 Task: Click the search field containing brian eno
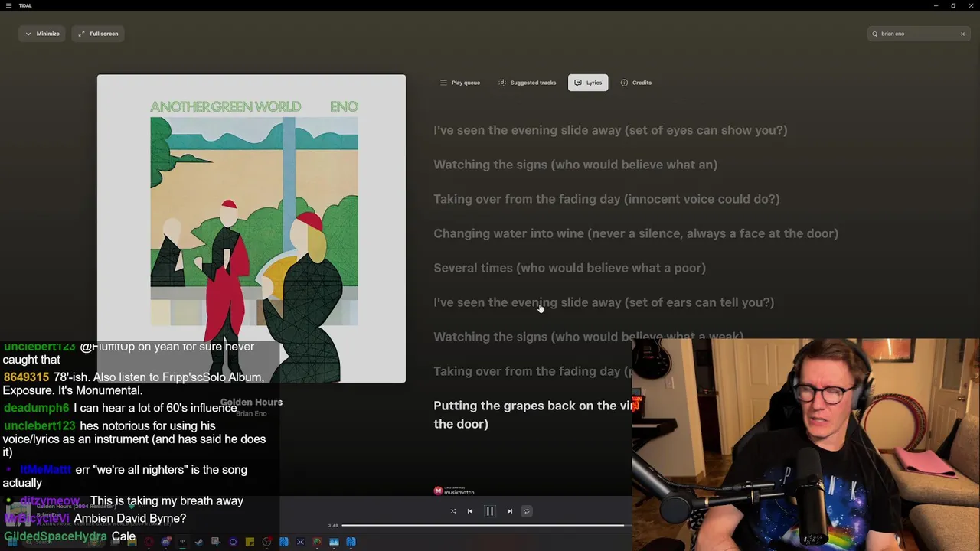pyautogui.click(x=918, y=34)
